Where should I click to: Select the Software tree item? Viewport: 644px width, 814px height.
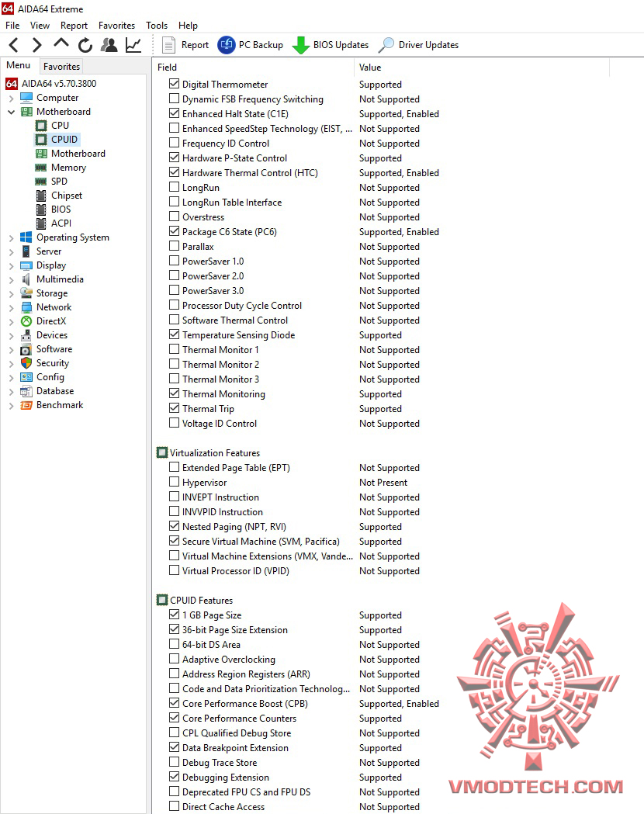point(54,349)
